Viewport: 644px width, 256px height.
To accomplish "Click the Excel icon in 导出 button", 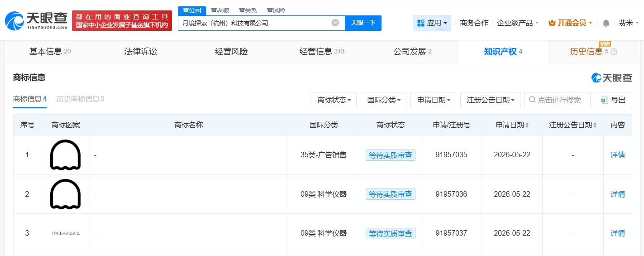I will pos(604,100).
